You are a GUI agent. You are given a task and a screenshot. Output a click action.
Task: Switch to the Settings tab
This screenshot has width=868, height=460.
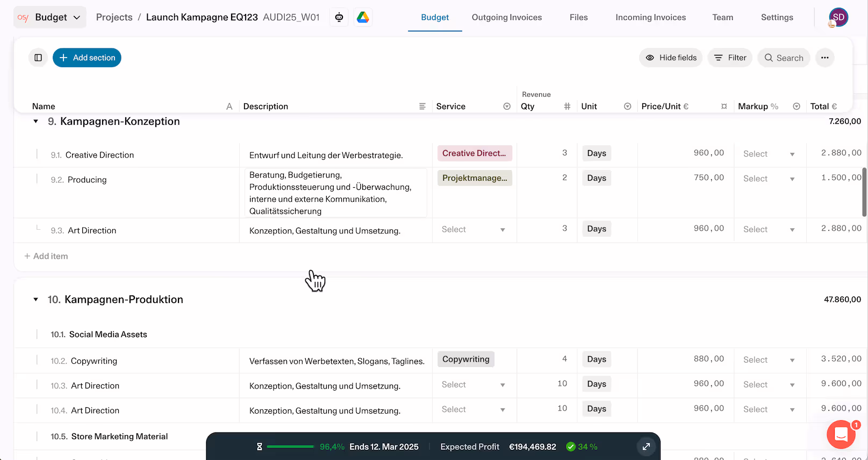click(x=777, y=17)
